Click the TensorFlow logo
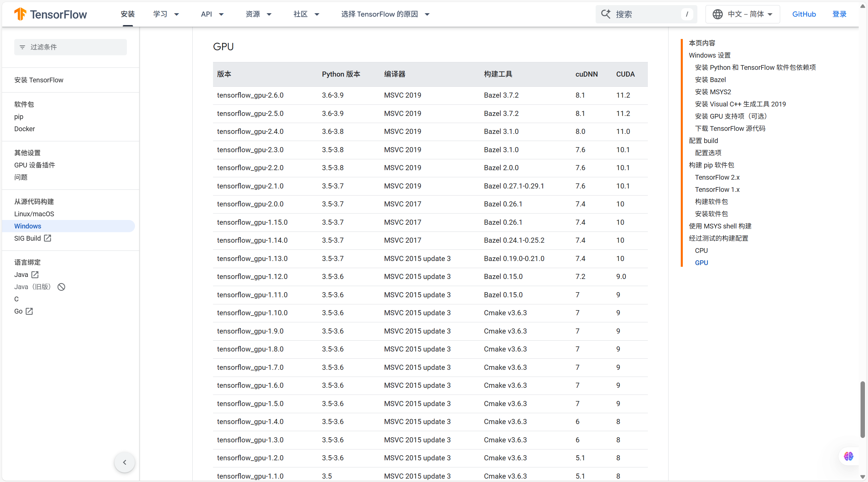 [50, 14]
